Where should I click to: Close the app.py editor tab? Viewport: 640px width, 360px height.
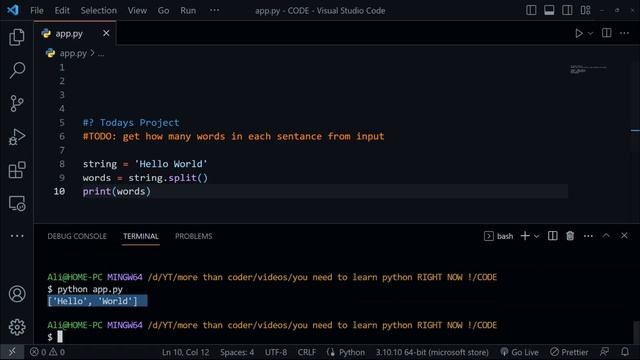[x=106, y=33]
